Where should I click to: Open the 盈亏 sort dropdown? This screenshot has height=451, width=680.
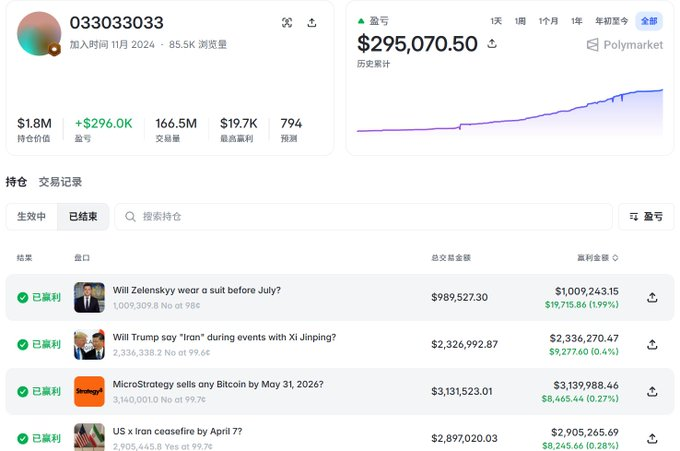click(646, 216)
